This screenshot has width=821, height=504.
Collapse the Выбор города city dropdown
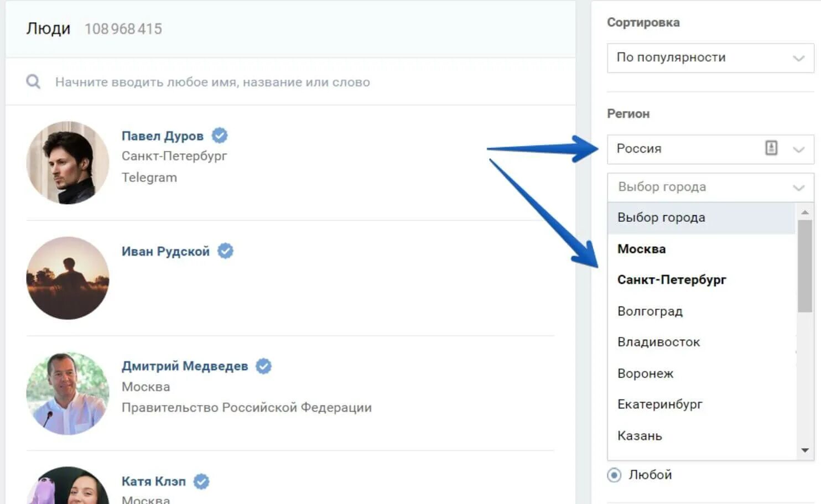[798, 188]
